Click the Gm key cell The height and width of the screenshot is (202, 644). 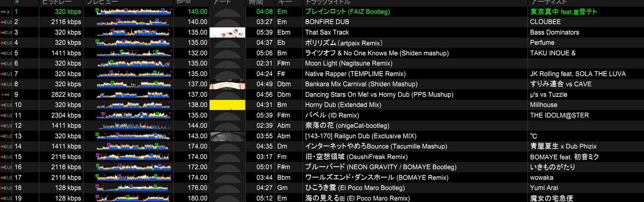pyautogui.click(x=282, y=187)
